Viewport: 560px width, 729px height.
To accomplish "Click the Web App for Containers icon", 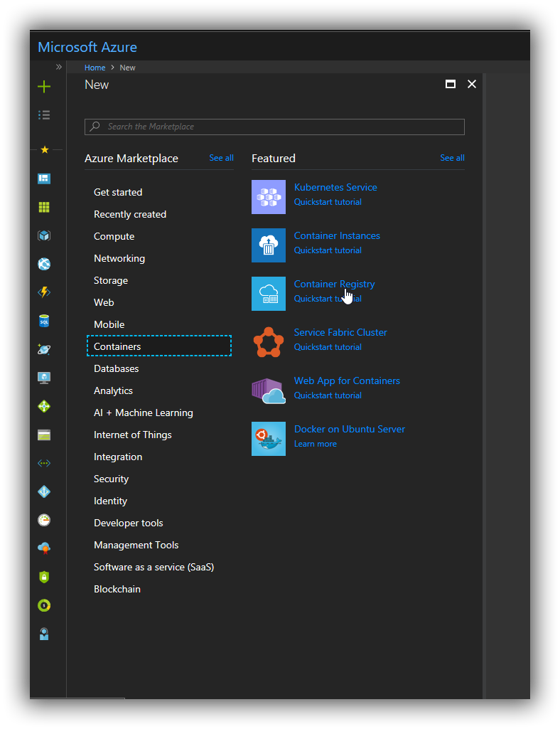I will (269, 390).
